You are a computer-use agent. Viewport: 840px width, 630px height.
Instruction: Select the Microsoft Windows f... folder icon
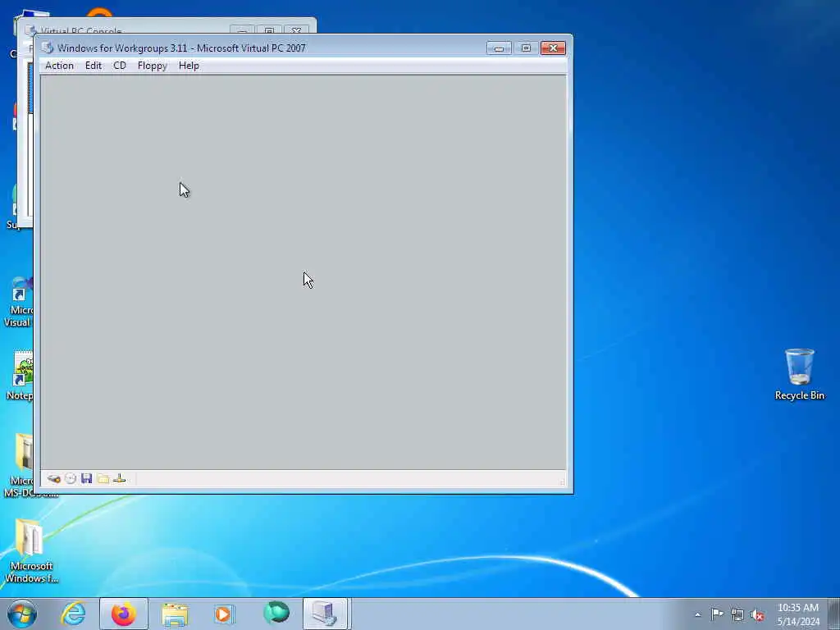pos(30,550)
